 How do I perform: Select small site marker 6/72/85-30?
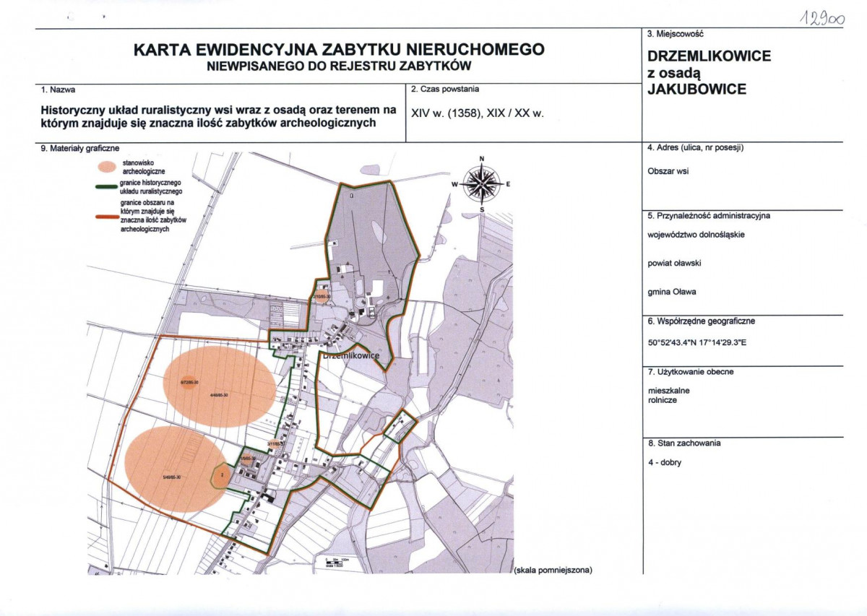[188, 383]
